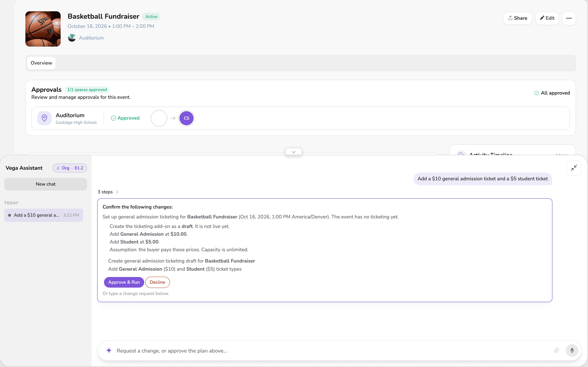The width and height of the screenshot is (588, 367).
Task: Click the Coolidge High School label
Action: click(76, 123)
